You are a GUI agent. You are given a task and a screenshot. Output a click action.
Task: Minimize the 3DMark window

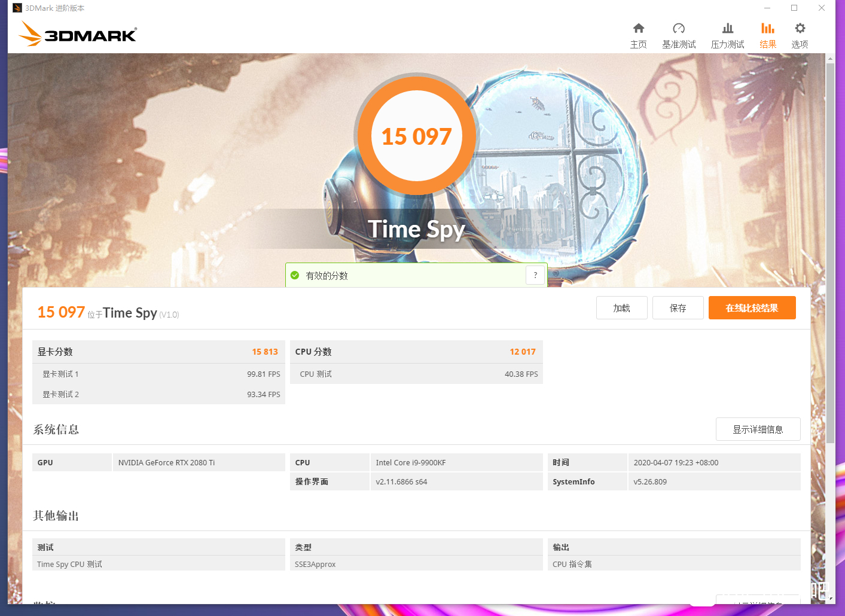pyautogui.click(x=767, y=8)
